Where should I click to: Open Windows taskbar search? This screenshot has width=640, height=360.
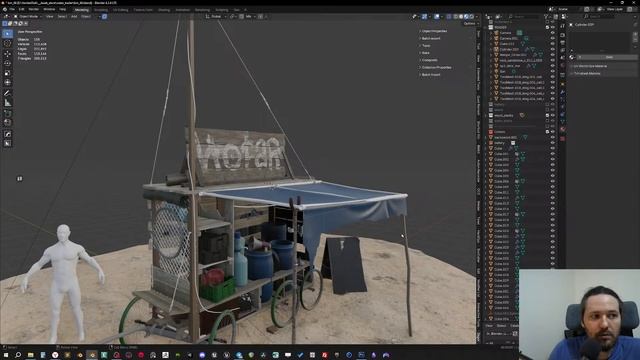click(x=18, y=355)
